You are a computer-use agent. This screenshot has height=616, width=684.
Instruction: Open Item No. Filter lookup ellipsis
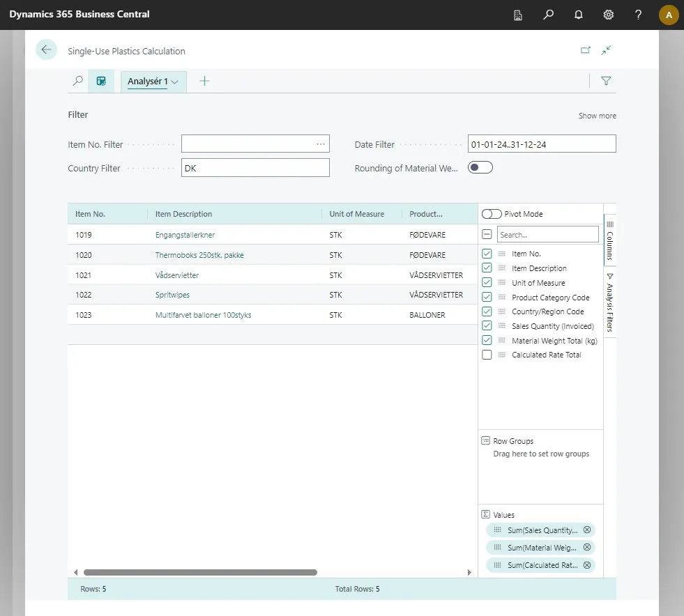[321, 144]
